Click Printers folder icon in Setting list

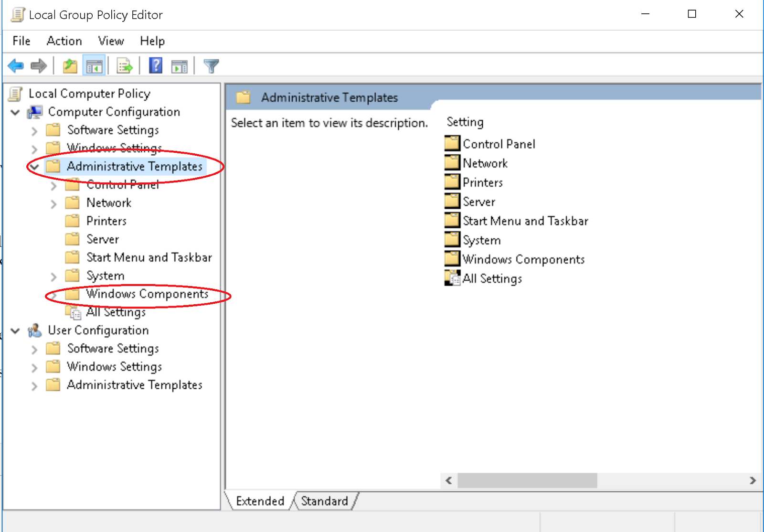pyautogui.click(x=452, y=182)
